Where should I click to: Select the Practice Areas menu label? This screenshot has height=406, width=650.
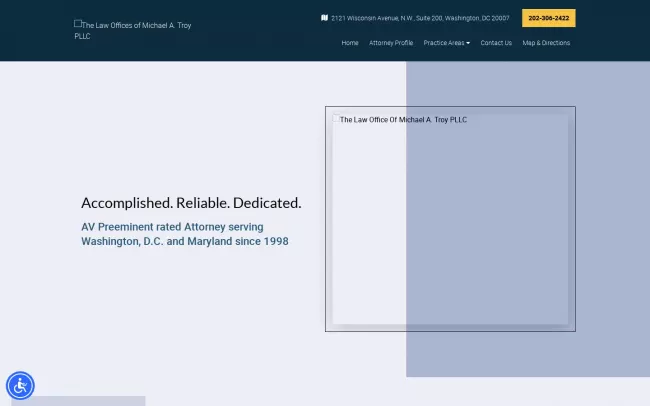(443, 43)
